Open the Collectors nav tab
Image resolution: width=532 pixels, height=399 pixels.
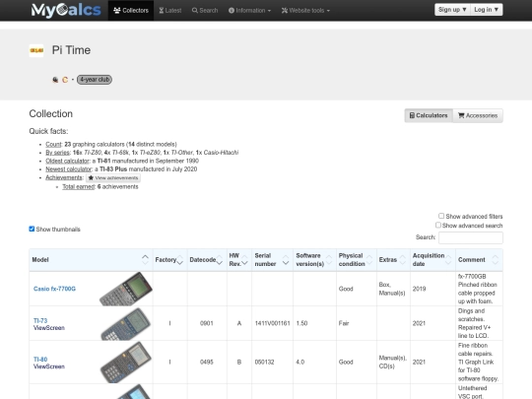[131, 11]
